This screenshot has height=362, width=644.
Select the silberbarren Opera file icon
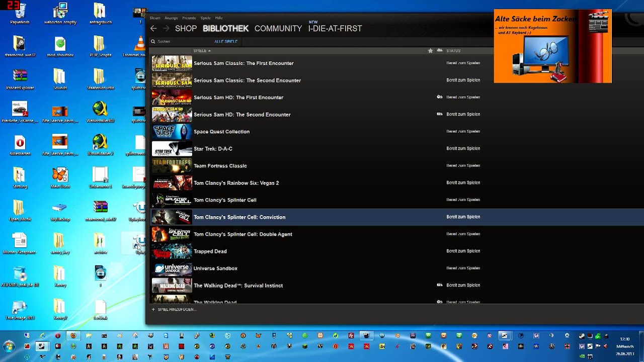[20, 145]
